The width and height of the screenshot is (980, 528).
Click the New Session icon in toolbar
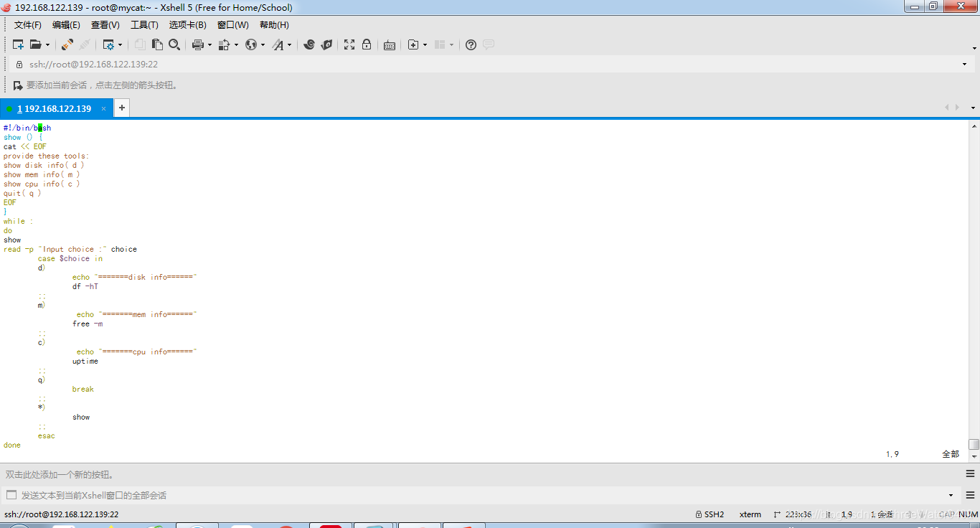coord(18,44)
